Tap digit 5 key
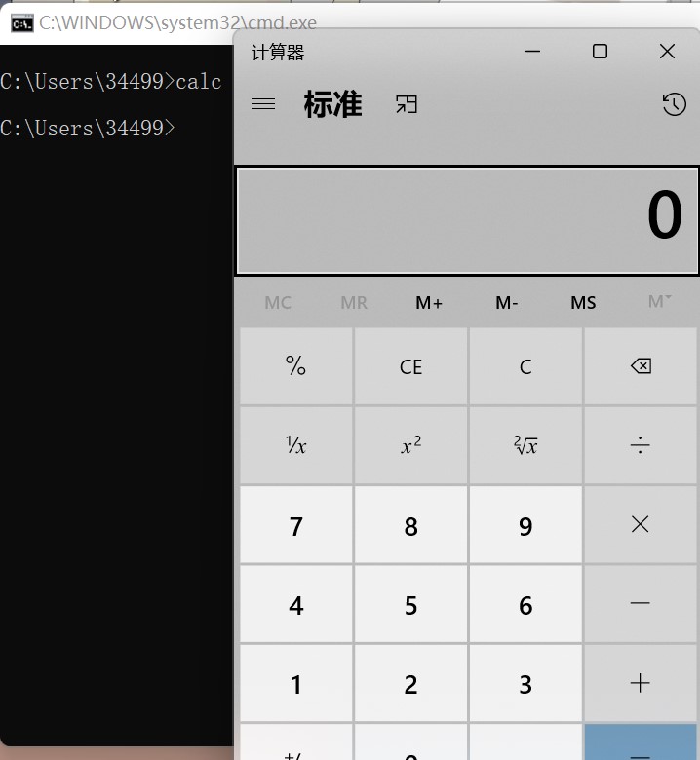Viewport: 700px width, 760px height. [410, 603]
